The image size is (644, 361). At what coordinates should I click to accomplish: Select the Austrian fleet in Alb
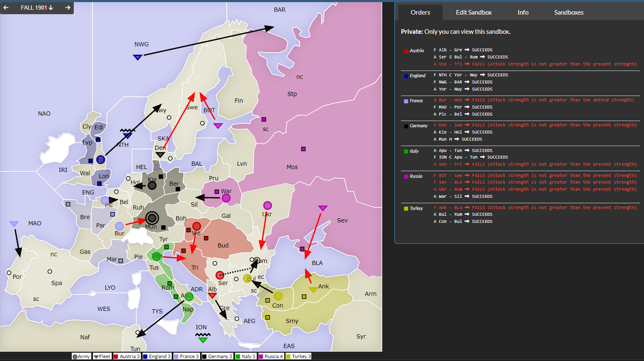[212, 295]
